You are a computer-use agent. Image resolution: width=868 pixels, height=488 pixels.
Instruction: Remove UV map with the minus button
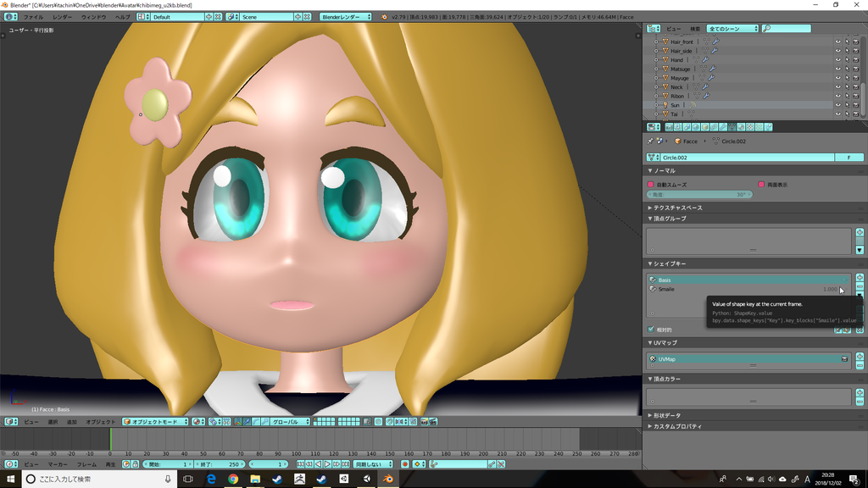[860, 366]
